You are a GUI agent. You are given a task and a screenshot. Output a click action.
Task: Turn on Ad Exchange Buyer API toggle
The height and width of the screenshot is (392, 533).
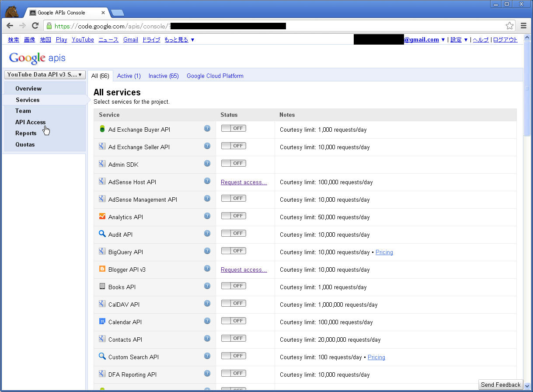(233, 128)
